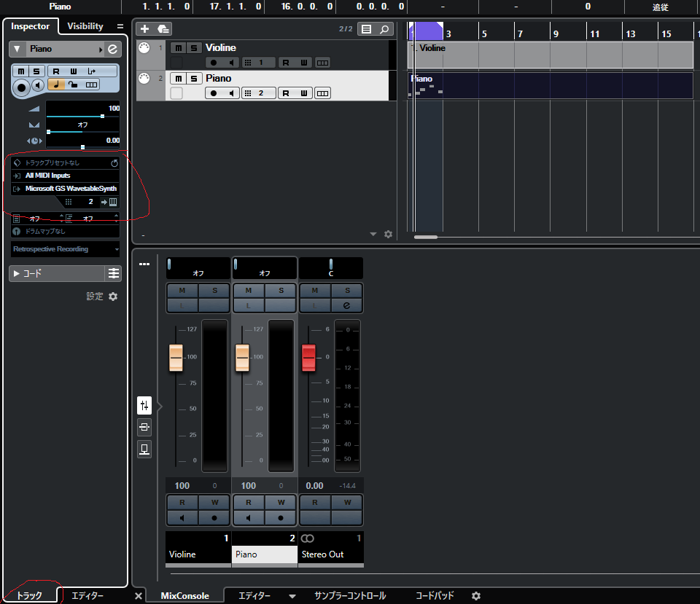Open Inspector setup menu icon beside Visibility
The height and width of the screenshot is (604, 700).
(x=120, y=26)
